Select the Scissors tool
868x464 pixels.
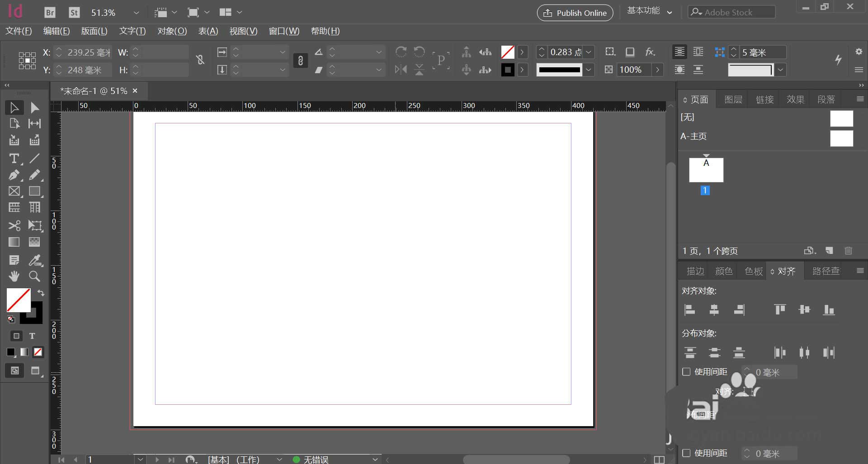(x=14, y=225)
